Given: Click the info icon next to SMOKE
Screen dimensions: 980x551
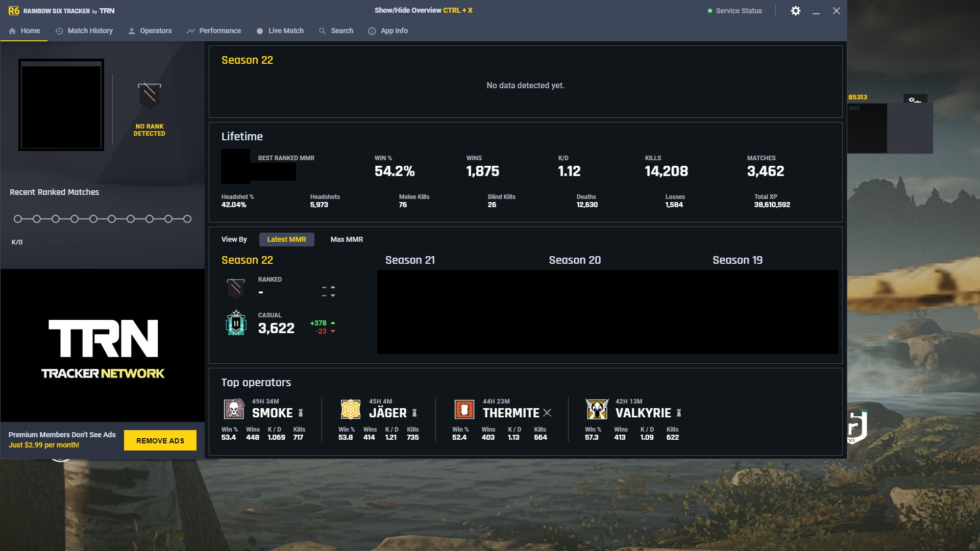Looking at the screenshot, I should [x=301, y=413].
